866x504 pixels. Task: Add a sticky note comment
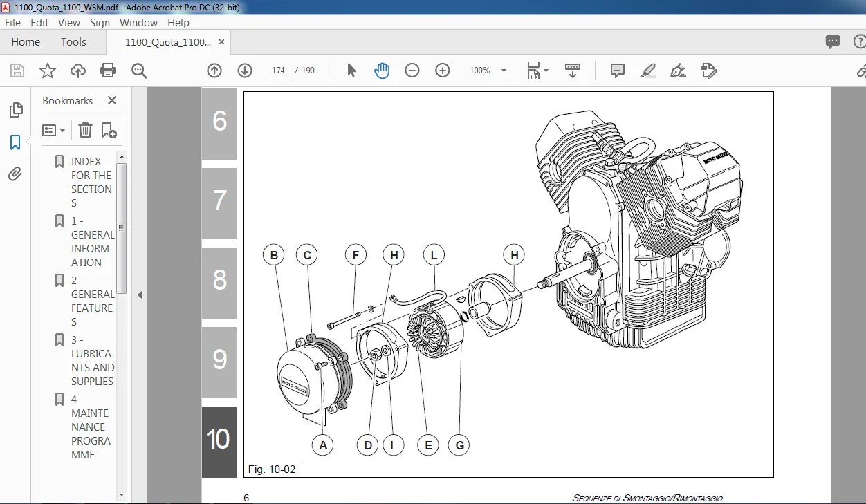point(618,71)
